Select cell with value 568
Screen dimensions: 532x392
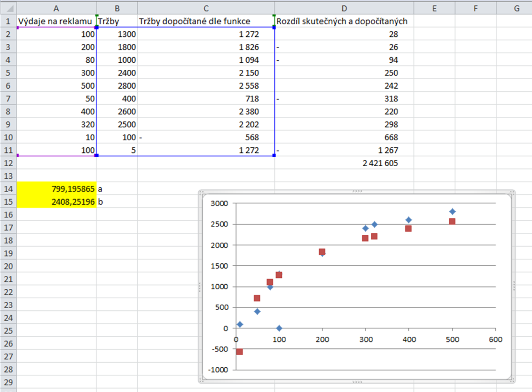206,137
